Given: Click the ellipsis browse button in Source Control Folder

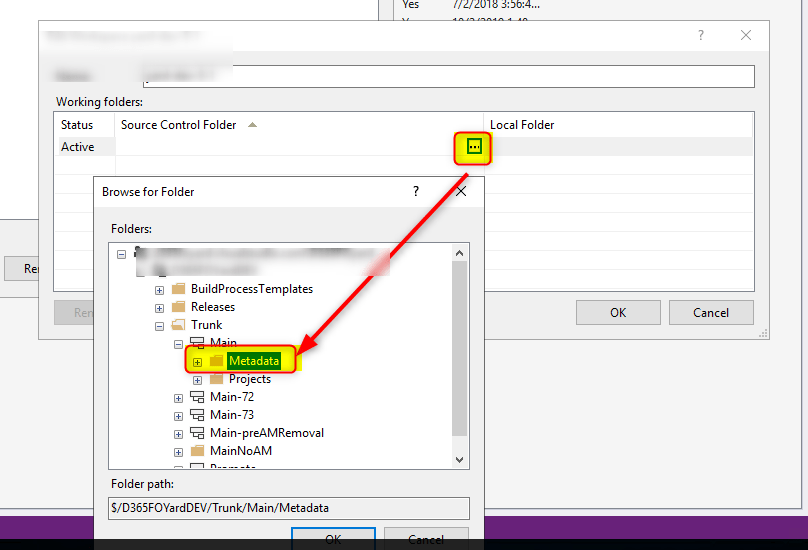Looking at the screenshot, I should [474, 147].
